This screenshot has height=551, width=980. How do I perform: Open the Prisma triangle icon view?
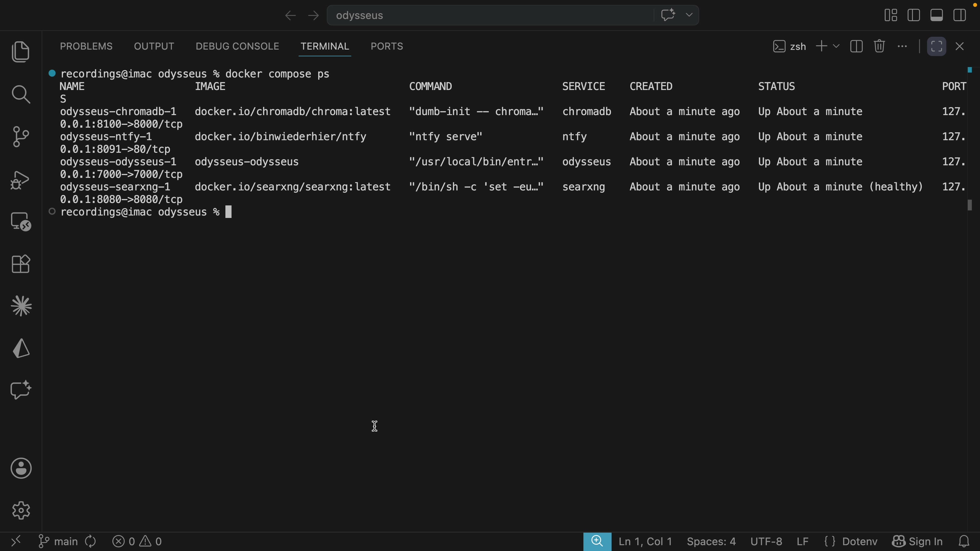21,348
